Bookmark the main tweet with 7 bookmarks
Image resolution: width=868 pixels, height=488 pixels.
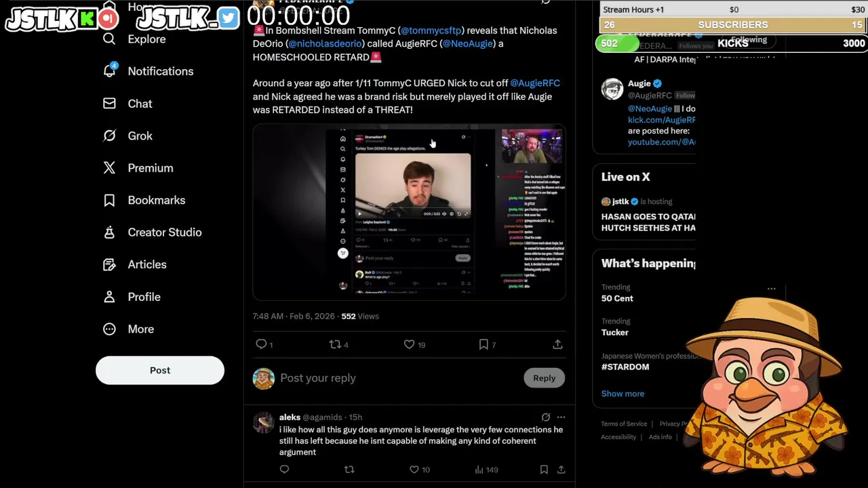[484, 344]
